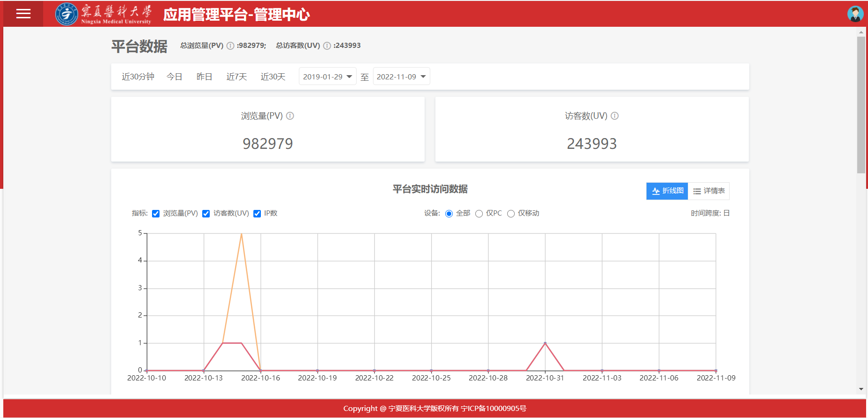868x418 pixels.
Task: Open the start date 2019-01-29 dropdown
Action: point(327,77)
